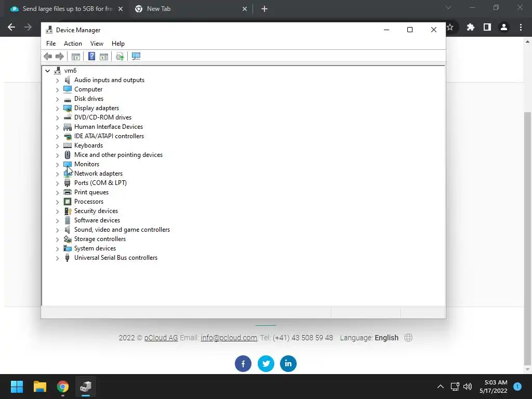Click the Ports (COM & LPT) icon
This screenshot has height=399, width=532.
(x=68, y=183)
